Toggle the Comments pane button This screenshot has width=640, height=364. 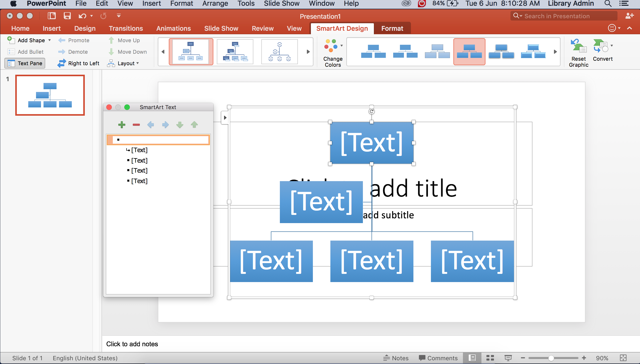(x=438, y=358)
